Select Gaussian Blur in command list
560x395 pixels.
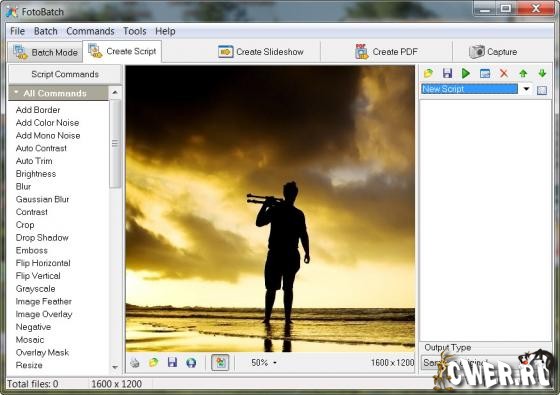[x=42, y=199]
